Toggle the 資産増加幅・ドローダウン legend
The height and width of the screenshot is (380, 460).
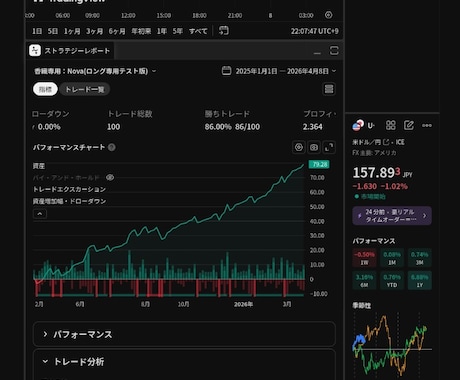(x=69, y=201)
